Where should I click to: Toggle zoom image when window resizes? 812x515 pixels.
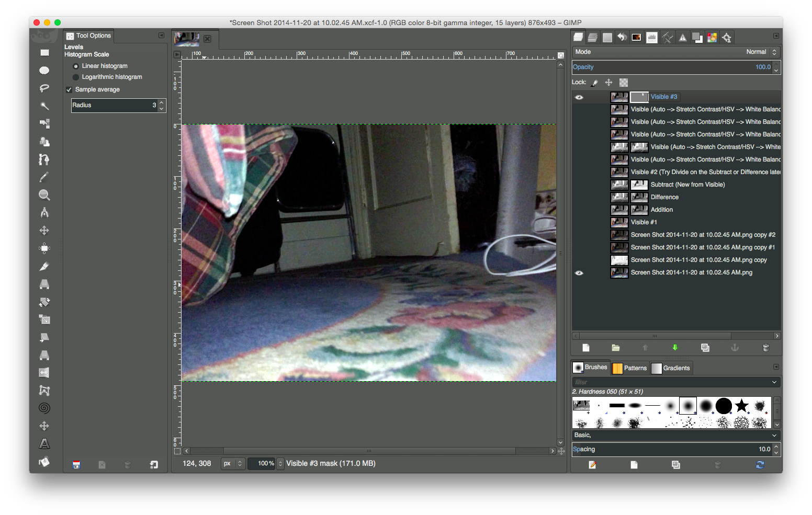point(561,55)
